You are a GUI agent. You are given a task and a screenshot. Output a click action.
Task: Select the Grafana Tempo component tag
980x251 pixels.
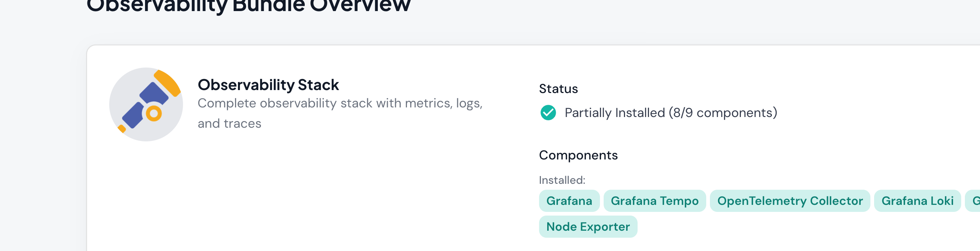[654, 201]
